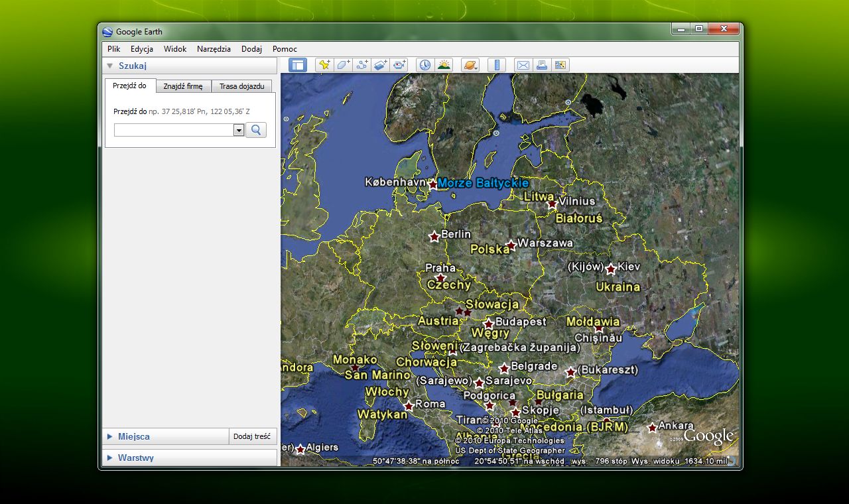Switch to the Znajdź firmę tab
Image resolution: width=849 pixels, height=504 pixels.
[183, 86]
